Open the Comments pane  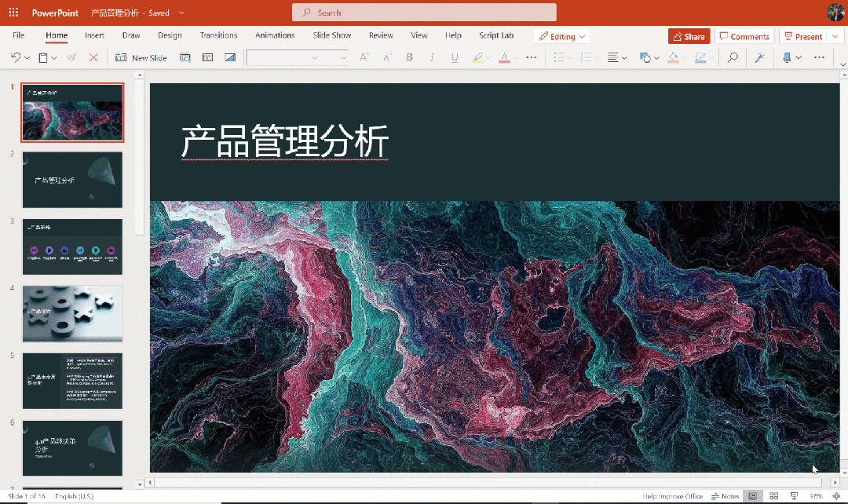coord(744,36)
